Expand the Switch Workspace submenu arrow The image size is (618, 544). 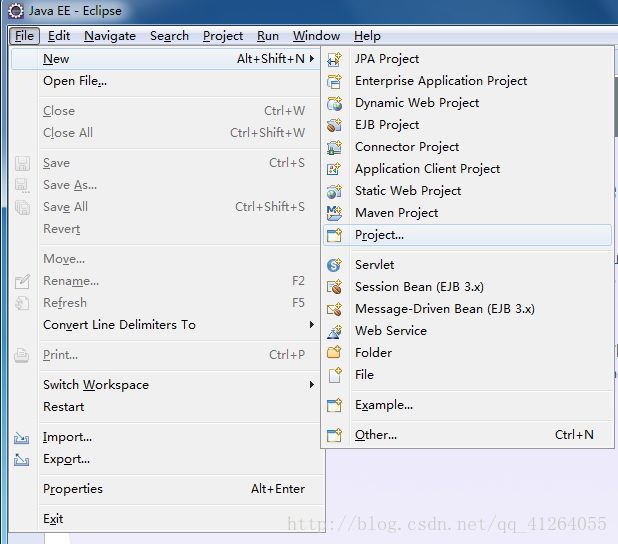(x=312, y=384)
